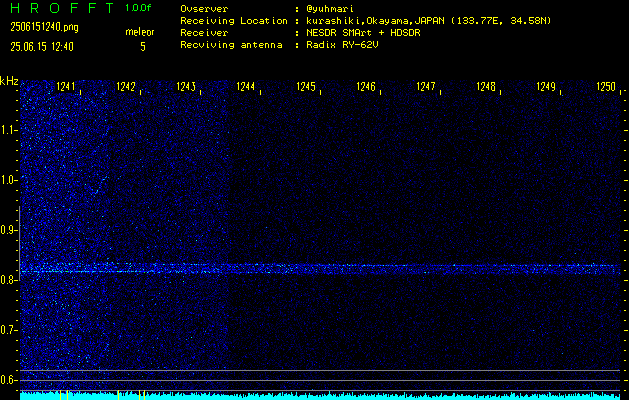The width and height of the screenshot is (629, 400).
Task: Click the meteor count value 5
Action: pos(143,47)
